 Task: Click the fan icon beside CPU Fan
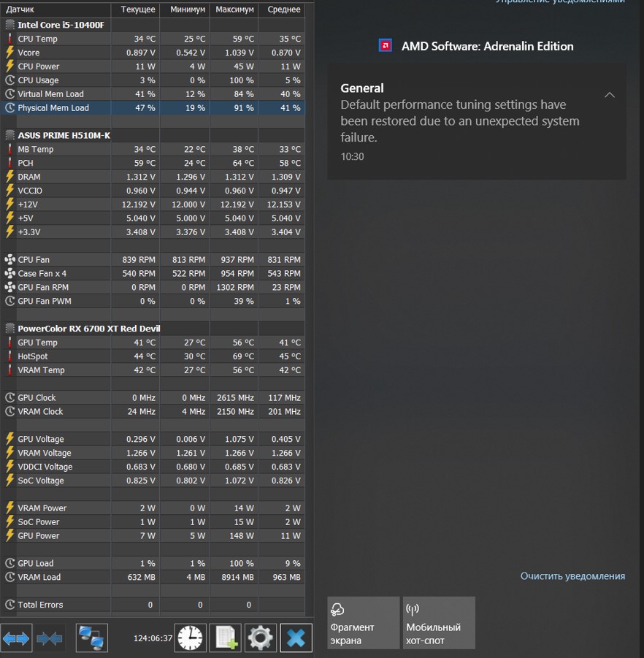click(9, 259)
